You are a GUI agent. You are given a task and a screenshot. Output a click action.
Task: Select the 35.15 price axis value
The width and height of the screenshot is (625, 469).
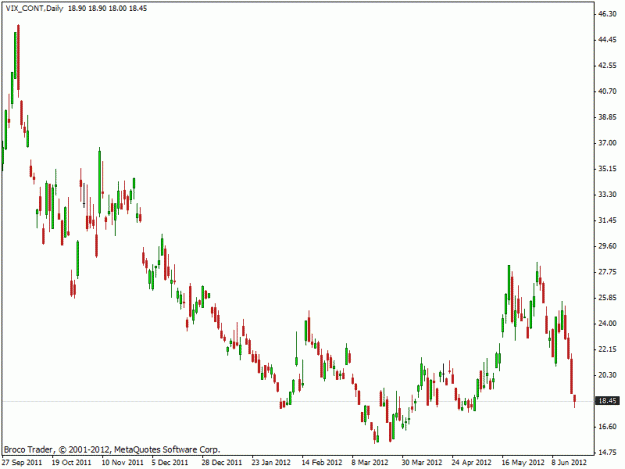pyautogui.click(x=607, y=169)
